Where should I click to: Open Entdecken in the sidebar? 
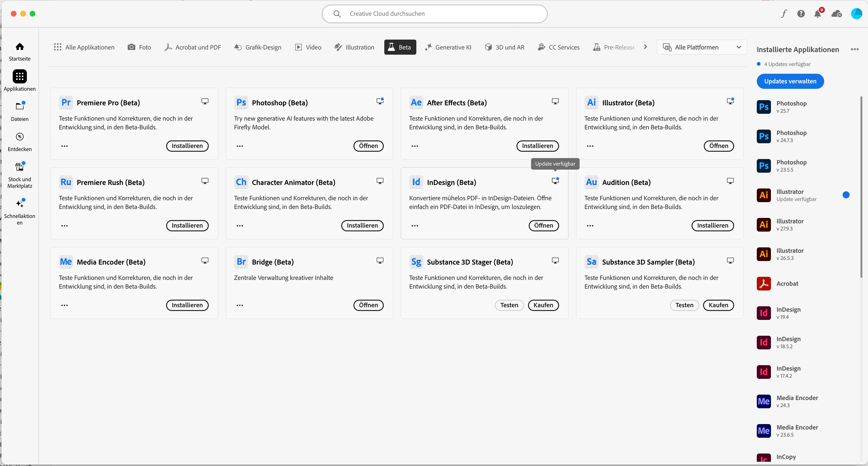coord(20,142)
